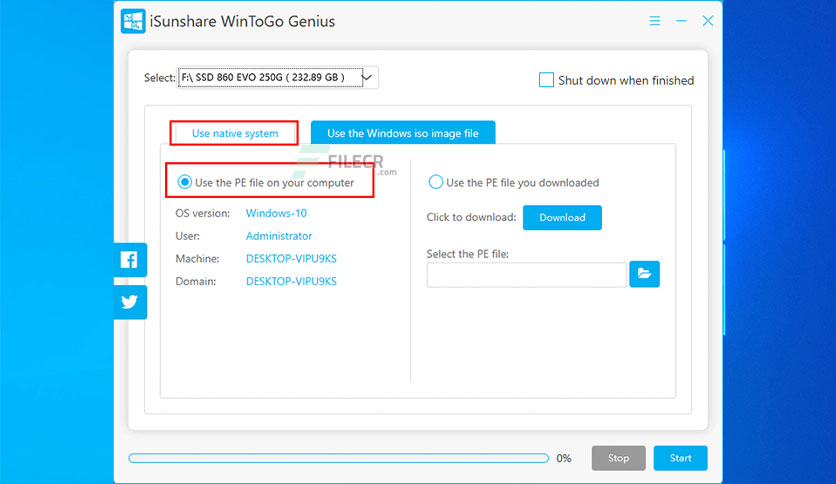Expand the drive selection dropdown arrow

[367, 77]
